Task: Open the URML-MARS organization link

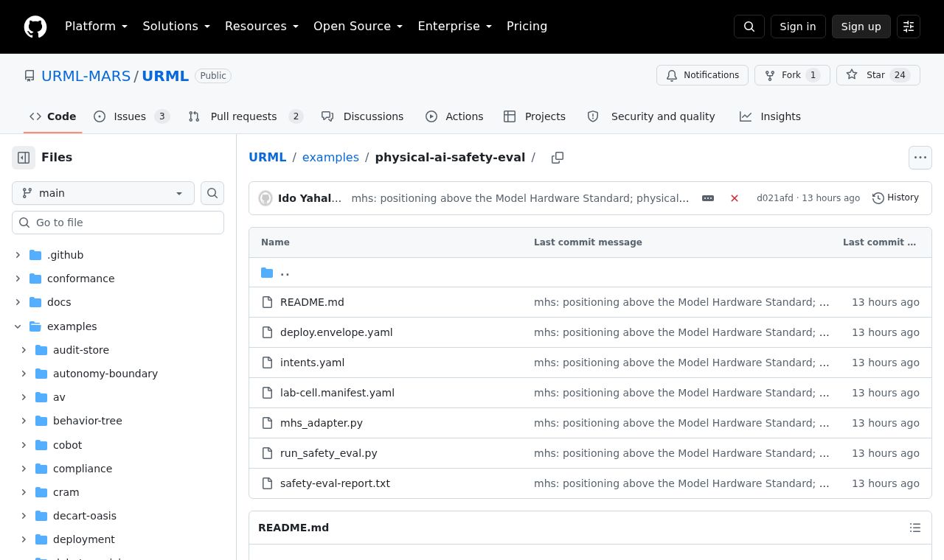Action: click(x=86, y=76)
